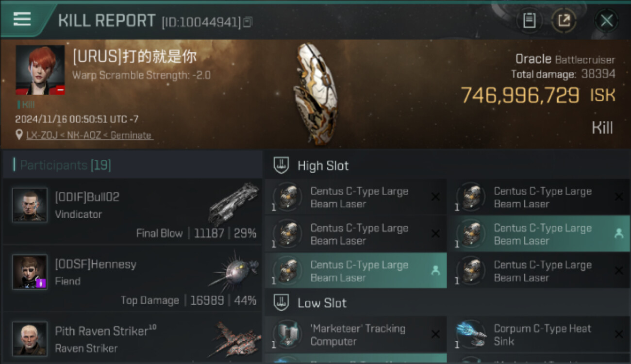
Task: Click the Low Slot section header
Action: 322,303
